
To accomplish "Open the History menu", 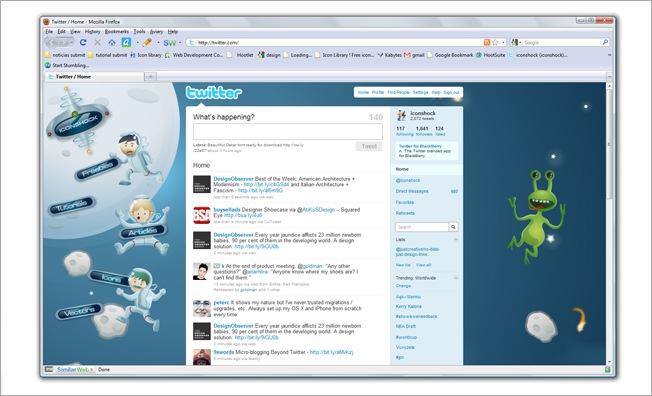I will [92, 32].
